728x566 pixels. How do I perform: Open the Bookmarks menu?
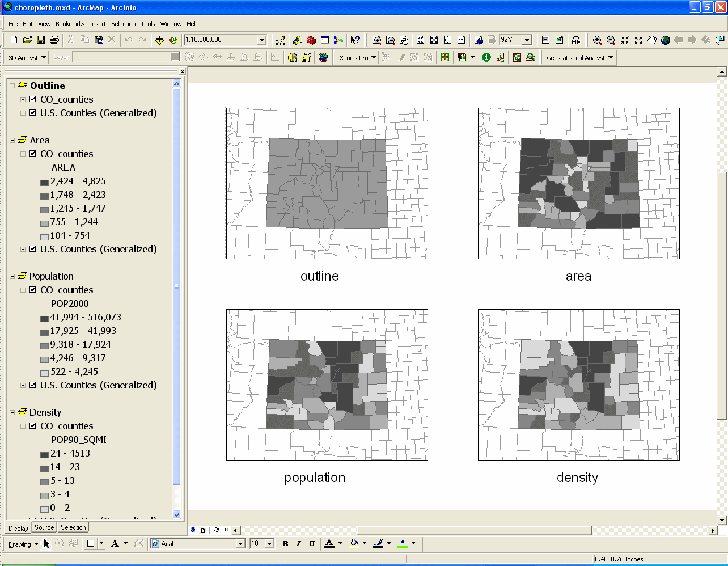70,24
